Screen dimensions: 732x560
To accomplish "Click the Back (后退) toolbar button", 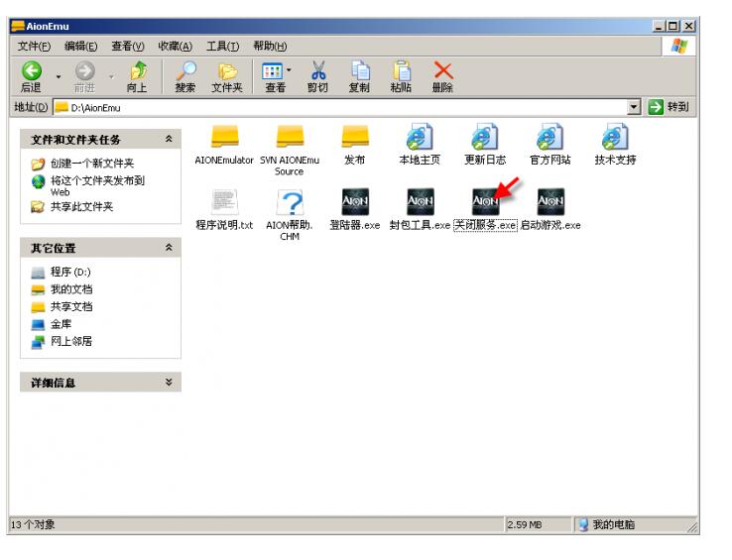I will (32, 77).
